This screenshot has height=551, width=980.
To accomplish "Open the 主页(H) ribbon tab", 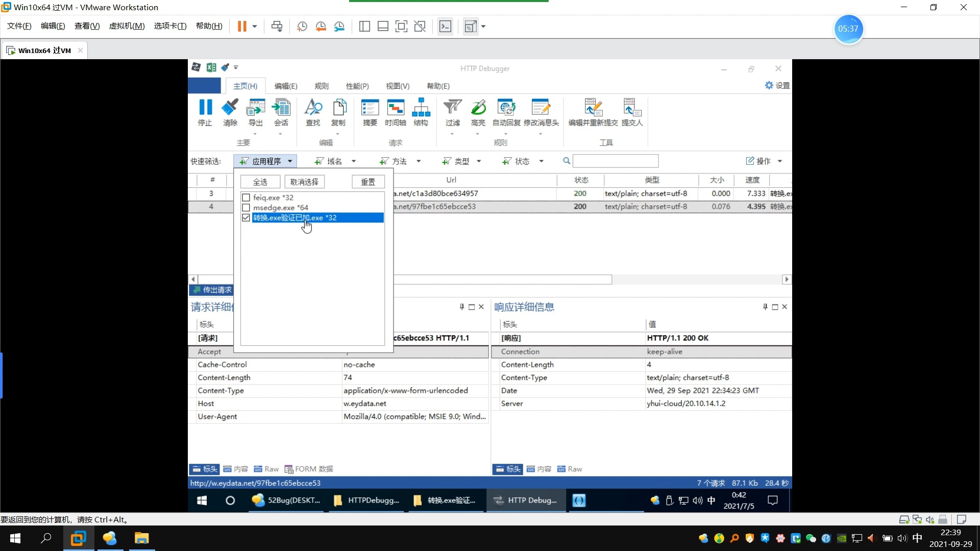I will coord(246,86).
